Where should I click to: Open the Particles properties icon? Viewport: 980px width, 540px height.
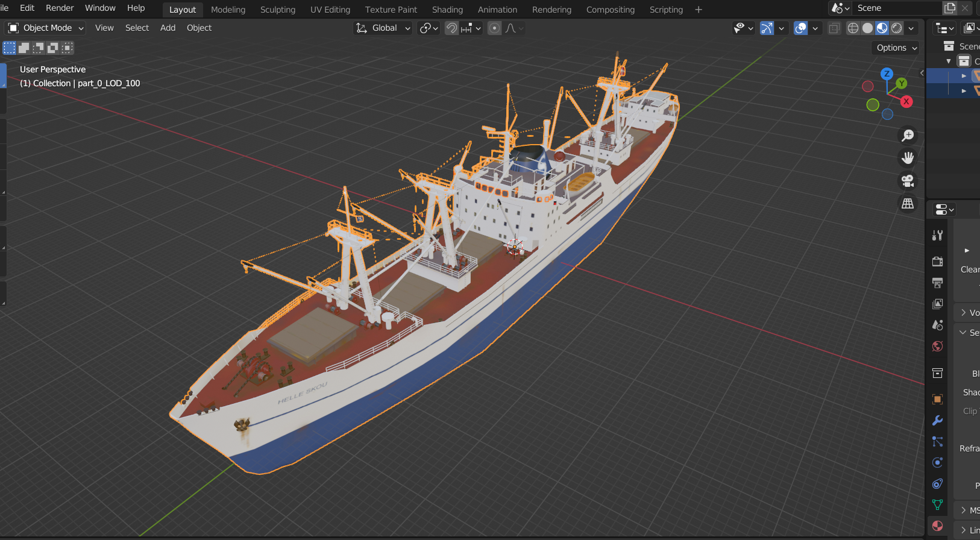click(x=937, y=441)
